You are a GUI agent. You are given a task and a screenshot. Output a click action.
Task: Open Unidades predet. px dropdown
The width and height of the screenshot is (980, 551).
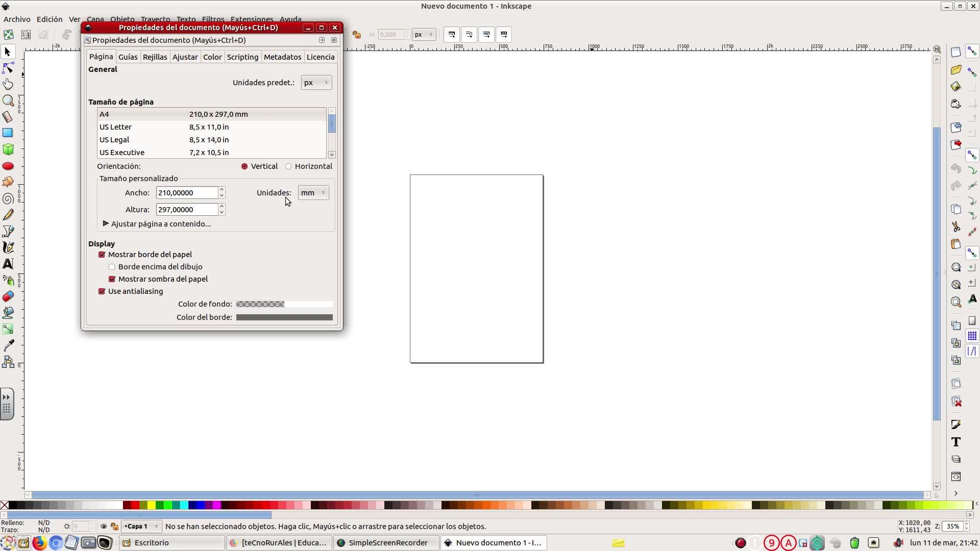[x=316, y=83]
